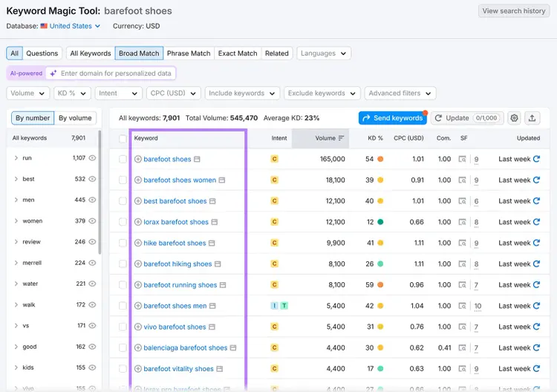This screenshot has height=392, width=557.
Task: Open SERP view icon for 'barefoot hiking shoes'
Action: tap(462, 264)
